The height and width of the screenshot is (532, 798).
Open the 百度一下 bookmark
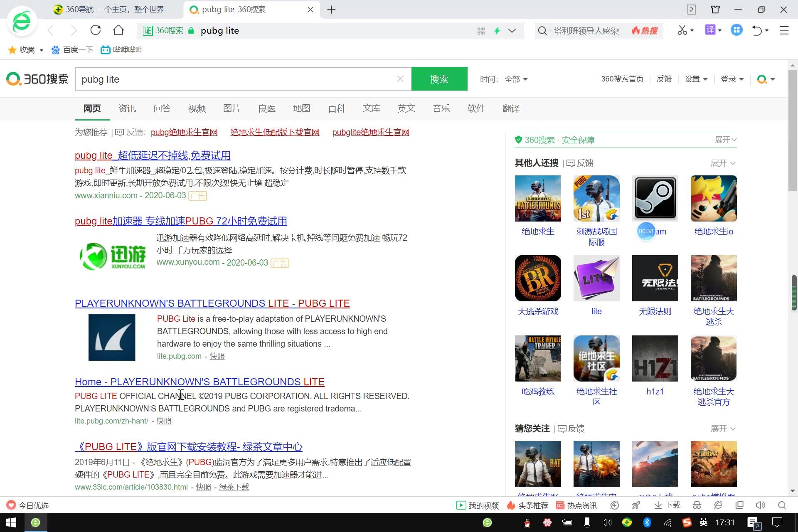point(72,50)
